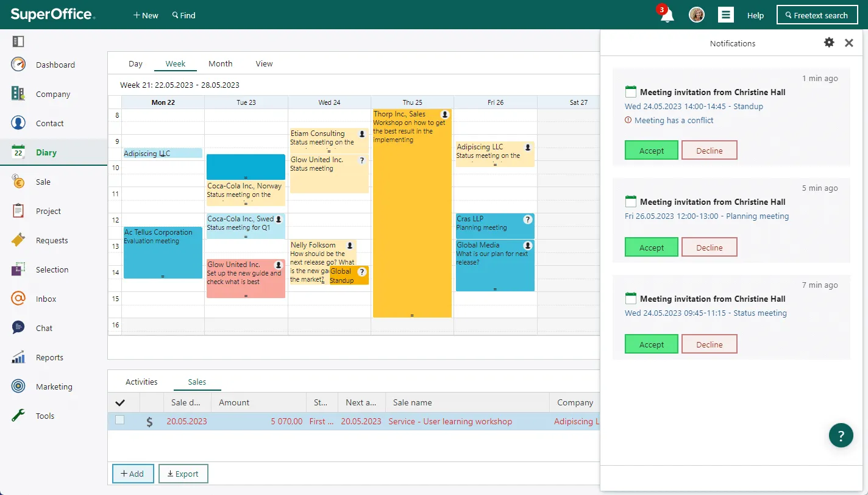868x495 pixels.
Task: Click the Export button
Action: pos(183,474)
